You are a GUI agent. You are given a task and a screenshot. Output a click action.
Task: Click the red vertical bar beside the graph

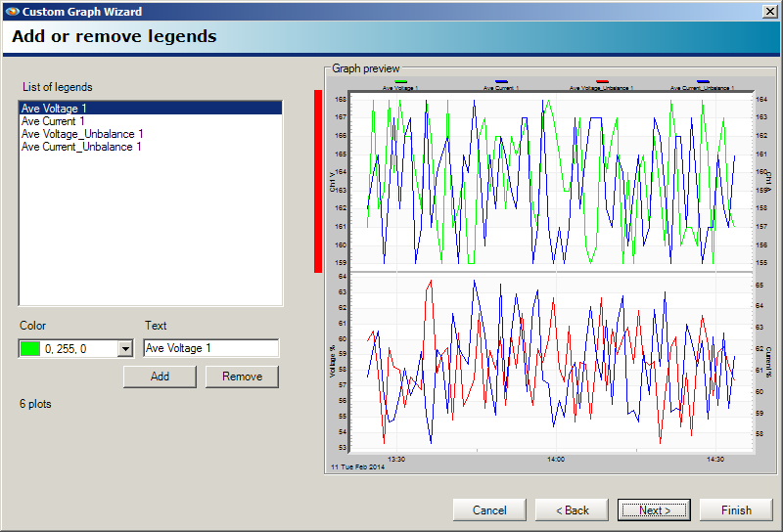coord(318,181)
